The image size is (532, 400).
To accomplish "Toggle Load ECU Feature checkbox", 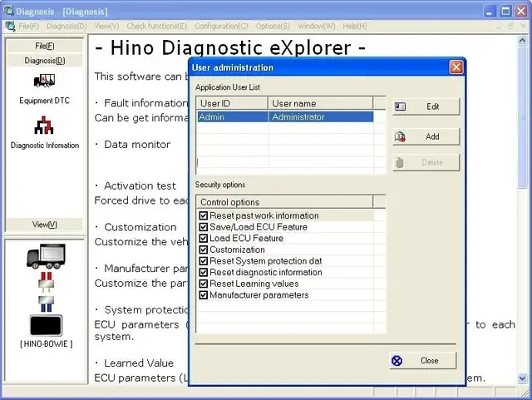I will [203, 239].
